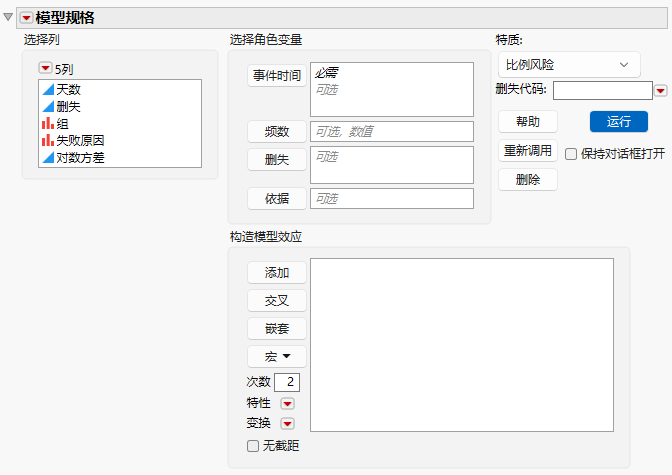The width and height of the screenshot is (672, 475).
Task: Click the nominal (red bars) icon for 组
Action: [48, 123]
